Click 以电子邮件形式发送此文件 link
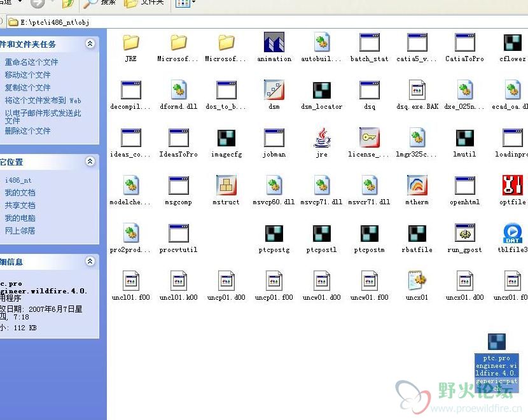This screenshot has width=528, height=420. (x=43, y=116)
